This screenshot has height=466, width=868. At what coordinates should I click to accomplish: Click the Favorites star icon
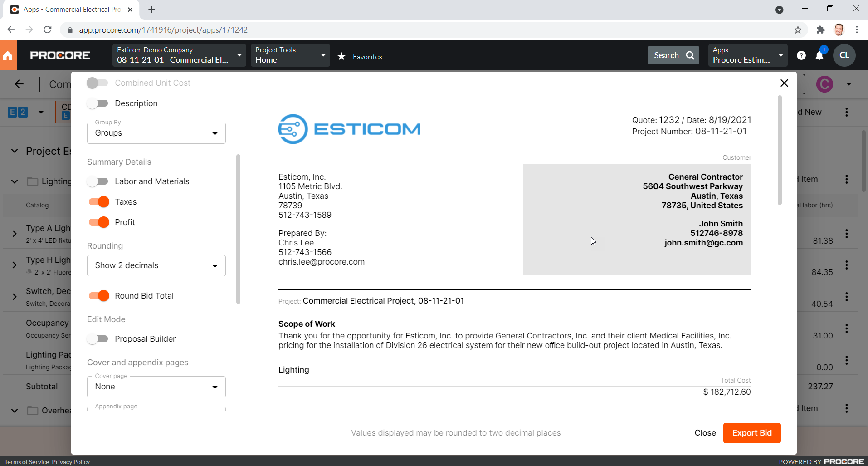341,56
